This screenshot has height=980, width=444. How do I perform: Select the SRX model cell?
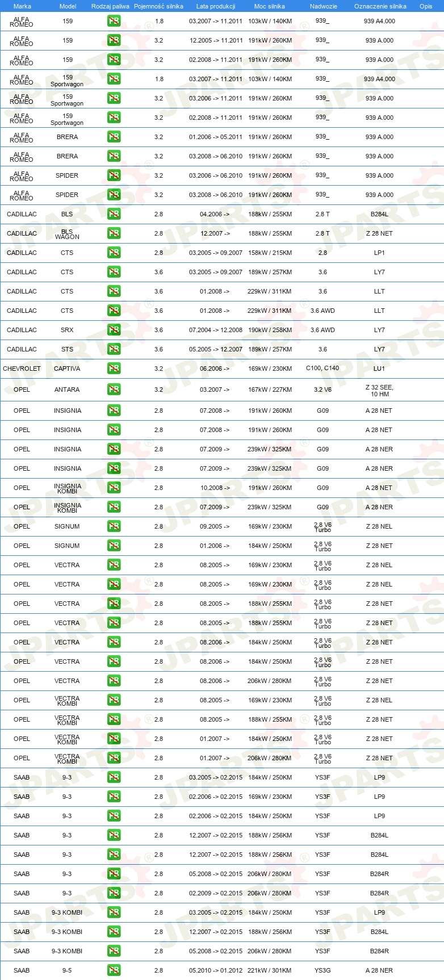tap(67, 330)
